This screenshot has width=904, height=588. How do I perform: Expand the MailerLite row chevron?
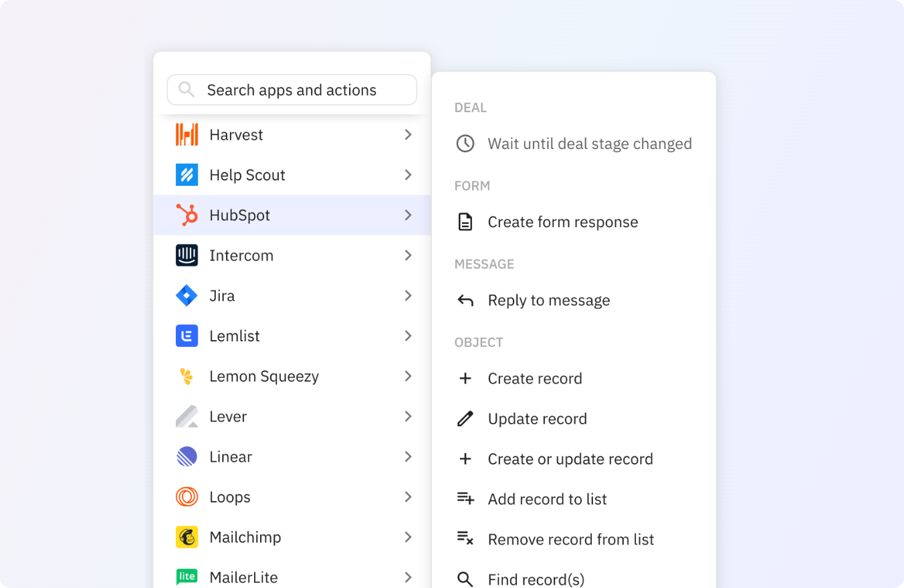(408, 577)
